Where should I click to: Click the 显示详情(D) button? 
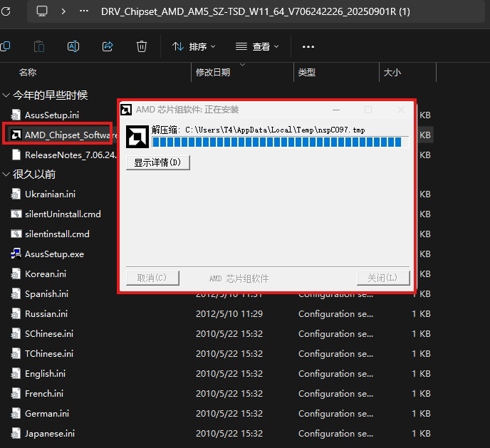158,162
